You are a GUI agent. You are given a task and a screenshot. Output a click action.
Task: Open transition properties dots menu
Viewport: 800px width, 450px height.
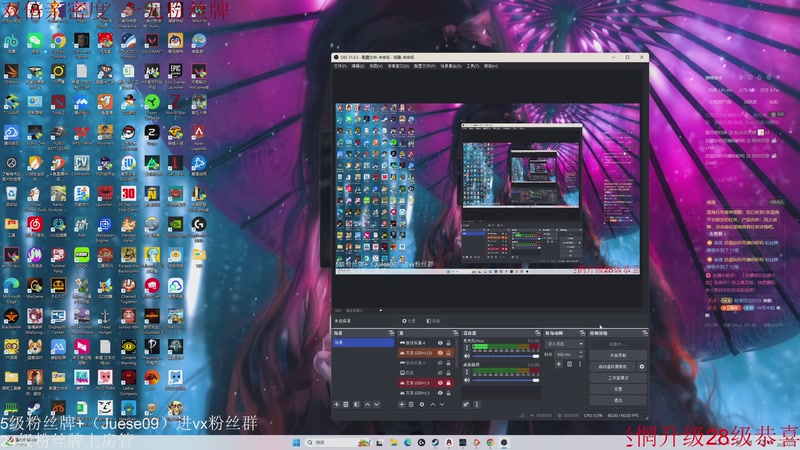[580, 364]
